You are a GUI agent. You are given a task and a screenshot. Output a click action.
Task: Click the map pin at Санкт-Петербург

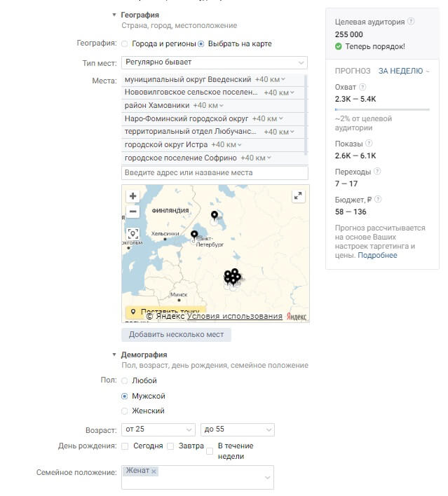point(194,235)
